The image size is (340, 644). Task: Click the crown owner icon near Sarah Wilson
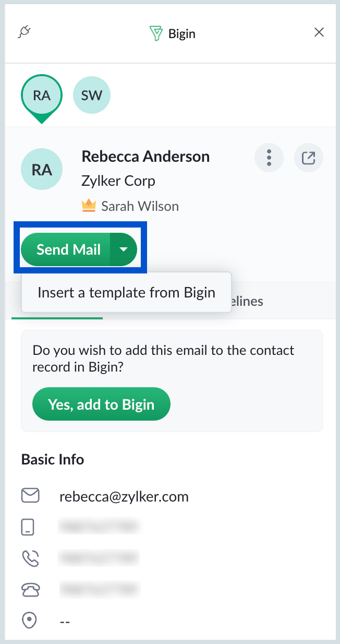(x=89, y=206)
